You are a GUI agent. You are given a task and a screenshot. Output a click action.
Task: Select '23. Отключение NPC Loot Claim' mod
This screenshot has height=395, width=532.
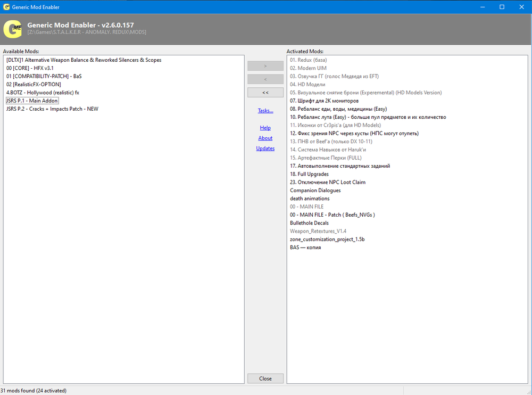coord(328,183)
